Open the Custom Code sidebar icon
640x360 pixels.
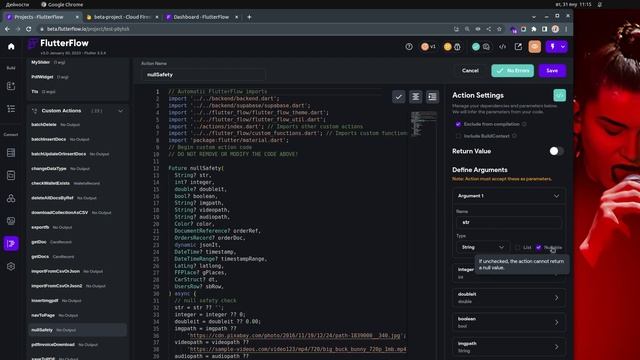[11, 244]
